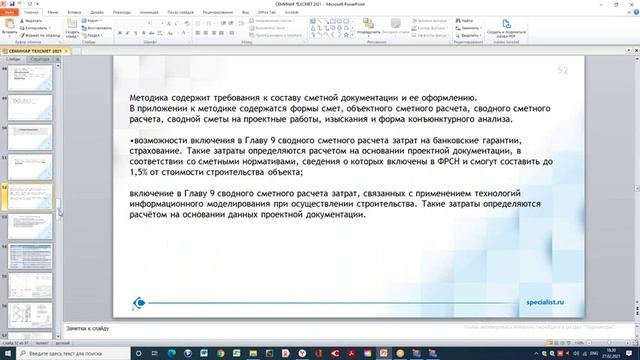640x360 pixels.
Task: Close the СЕМИНАР ТЕХСМЕТ 2021 document tab
Action: point(66,51)
